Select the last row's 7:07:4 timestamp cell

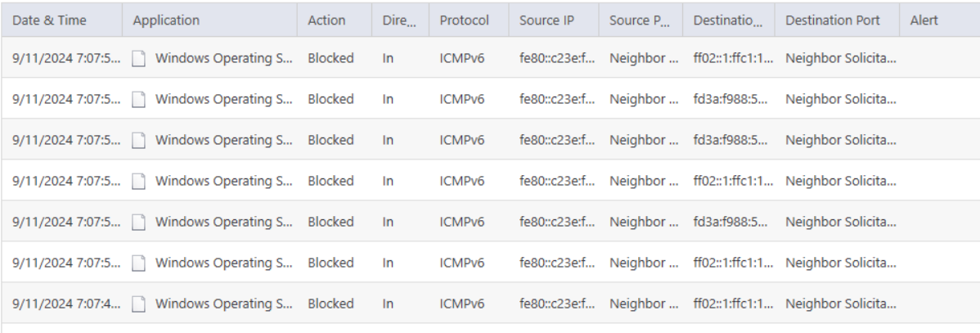coord(65,304)
